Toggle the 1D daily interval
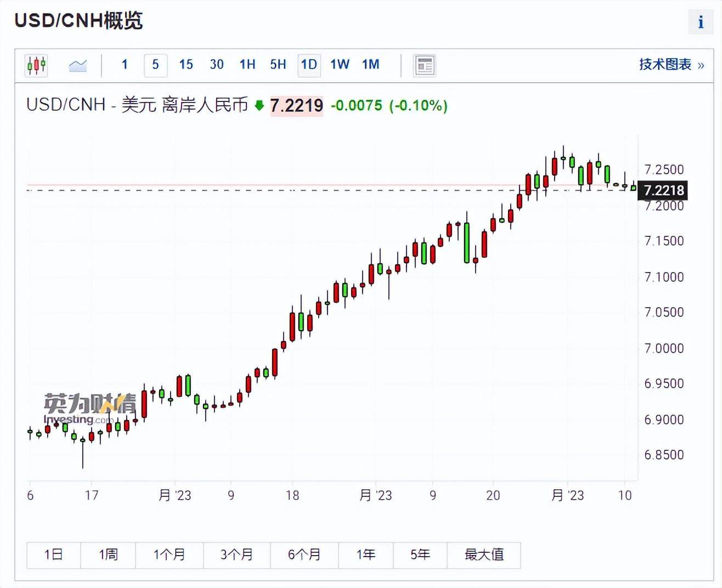722x588 pixels. point(309,65)
